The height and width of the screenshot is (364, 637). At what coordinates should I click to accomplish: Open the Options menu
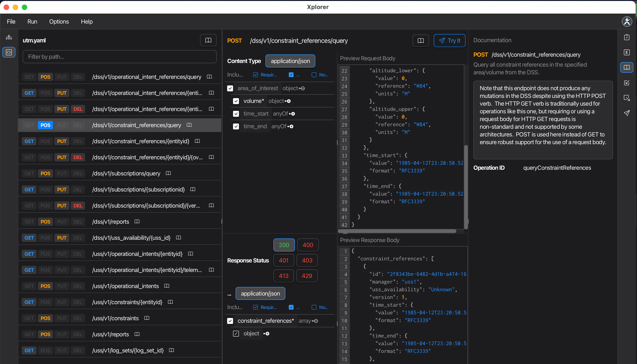tap(59, 22)
